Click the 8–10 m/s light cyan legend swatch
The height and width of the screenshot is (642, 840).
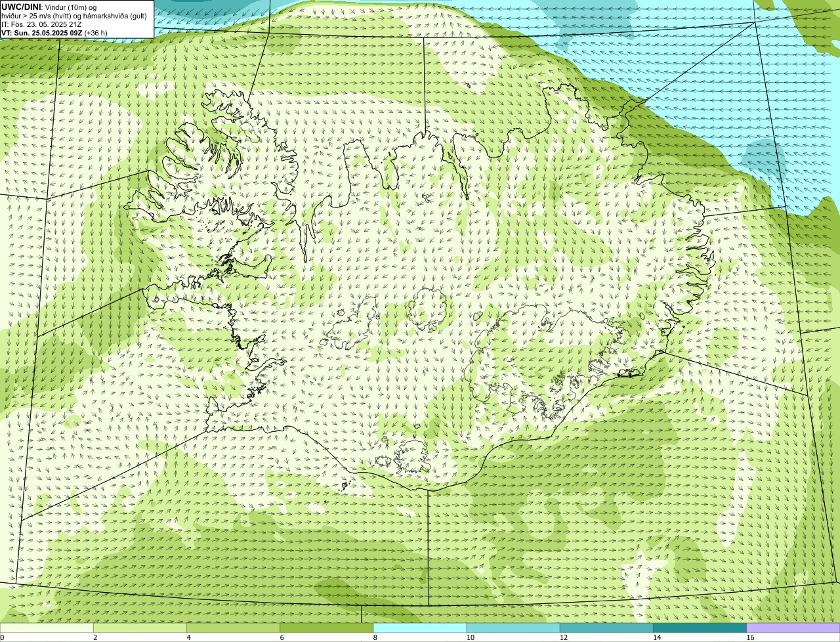coord(420,628)
